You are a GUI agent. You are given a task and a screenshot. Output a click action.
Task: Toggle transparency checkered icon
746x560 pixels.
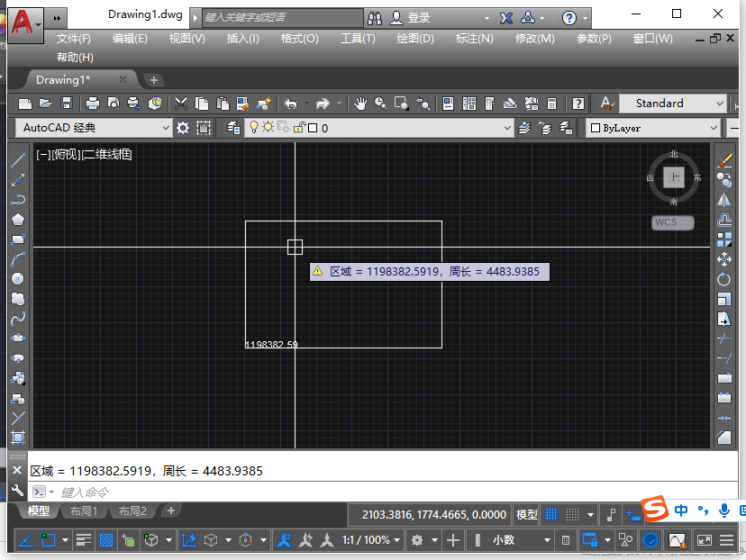[x=106, y=540]
